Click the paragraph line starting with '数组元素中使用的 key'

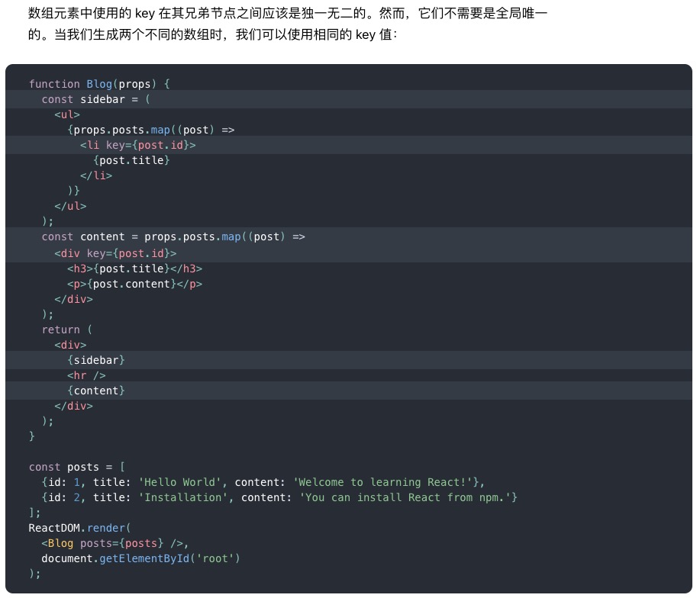[288, 14]
